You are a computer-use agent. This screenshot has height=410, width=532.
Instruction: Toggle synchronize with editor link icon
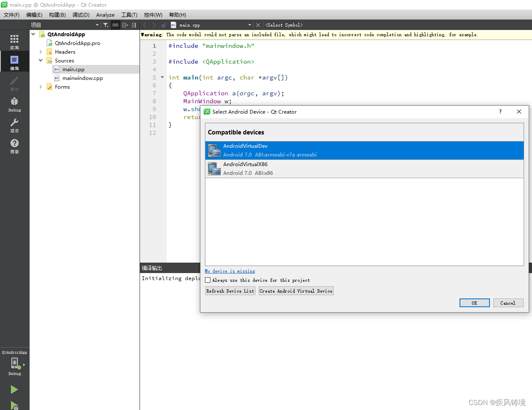115,25
